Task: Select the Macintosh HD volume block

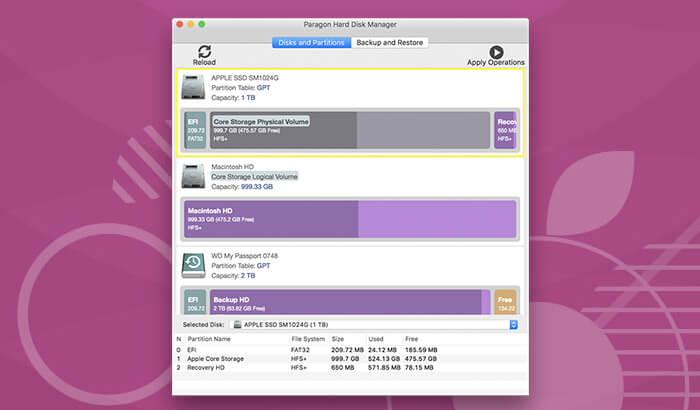Action: tap(350, 219)
